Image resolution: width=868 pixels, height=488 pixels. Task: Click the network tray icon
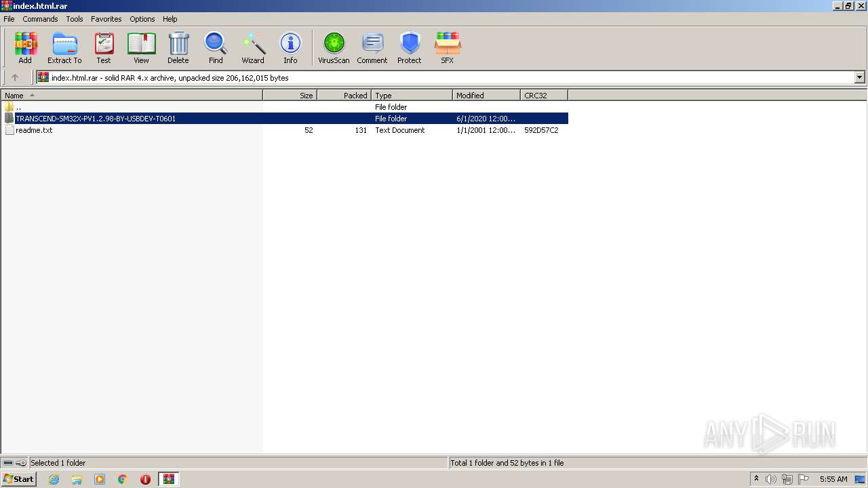(787, 479)
